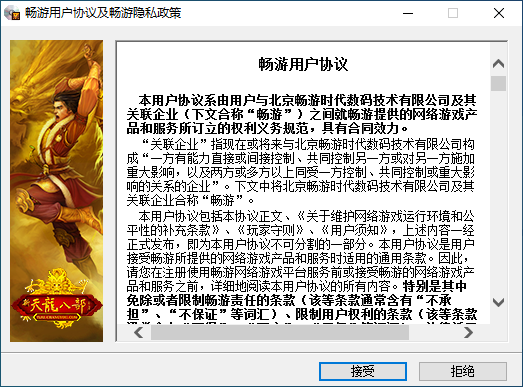Screen dimensions: 523x387
Task: Click bold text 特别是其中
Action: tap(435, 286)
